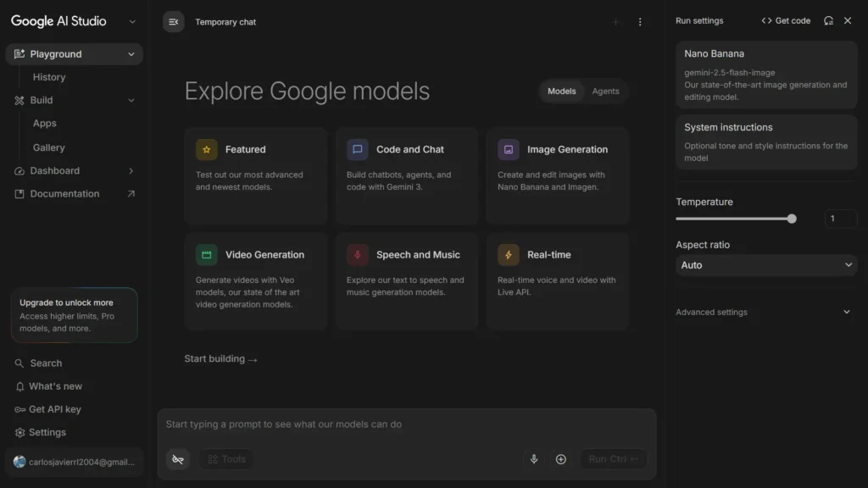Open the three-dot more options menu
The height and width of the screenshot is (488, 868).
click(x=640, y=22)
